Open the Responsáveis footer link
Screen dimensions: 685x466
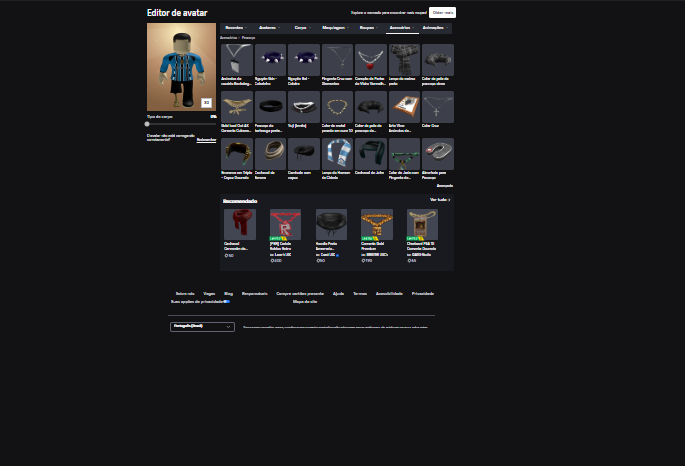[x=255, y=293]
